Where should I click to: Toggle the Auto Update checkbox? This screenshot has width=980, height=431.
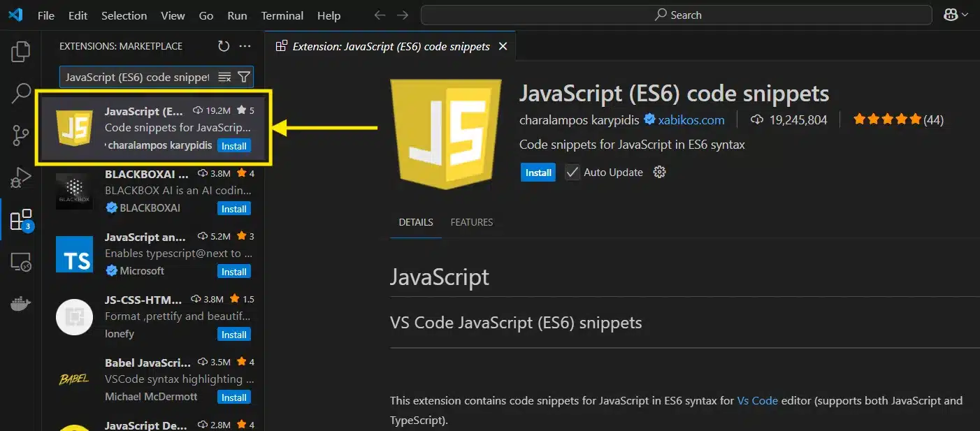tap(572, 172)
